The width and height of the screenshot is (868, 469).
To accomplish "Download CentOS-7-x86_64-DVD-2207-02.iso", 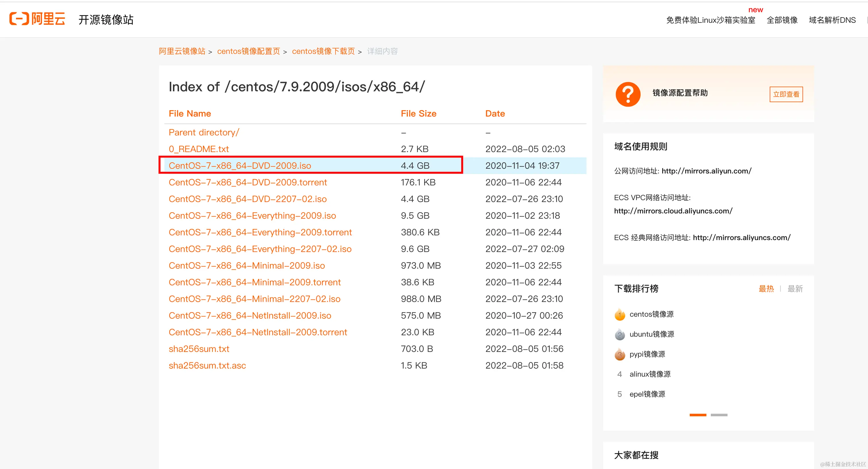I will [x=248, y=199].
